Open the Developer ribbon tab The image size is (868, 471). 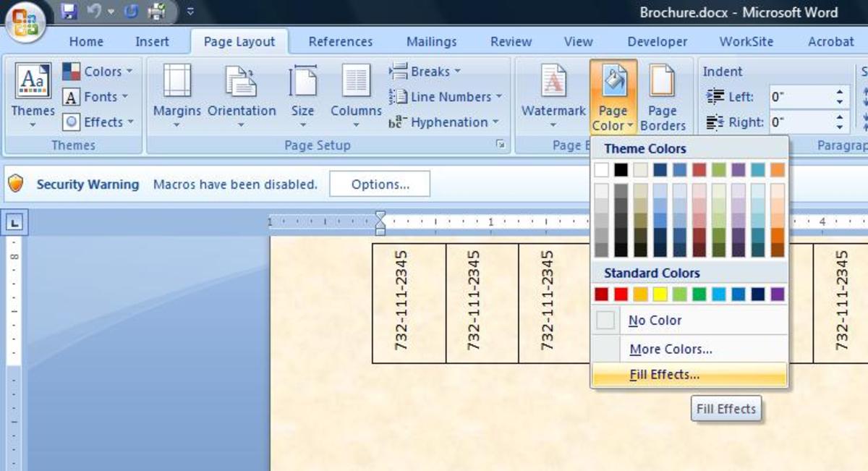point(656,41)
